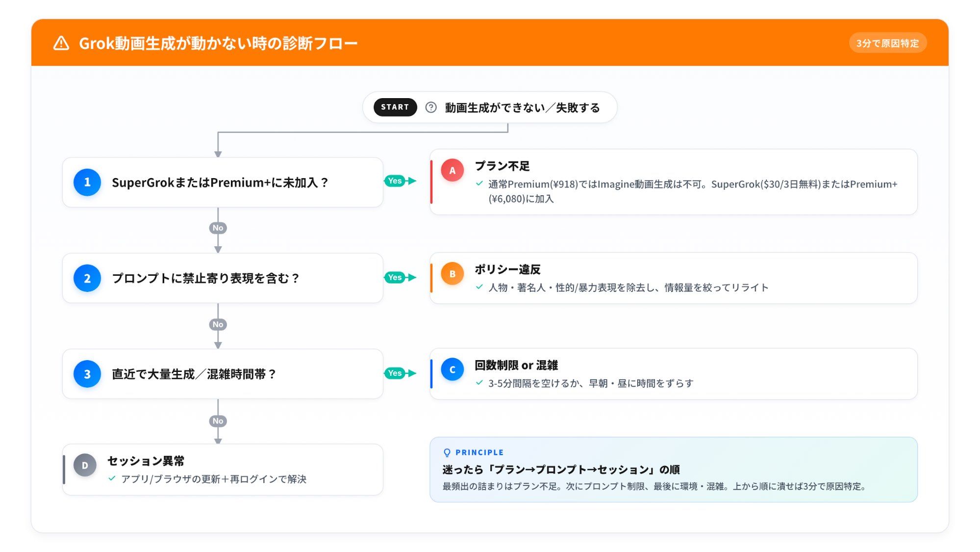
Task: Click the red A circle icon
Action: (x=452, y=170)
